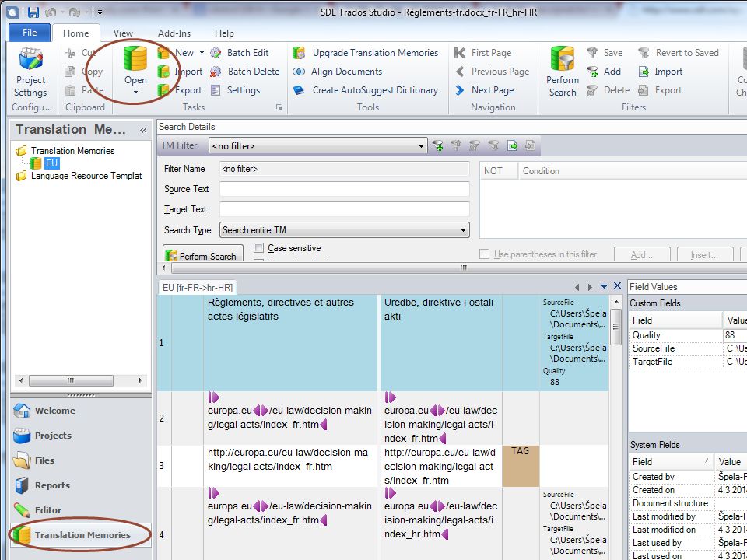Toggle the Case sensitive checkbox

pyautogui.click(x=258, y=247)
